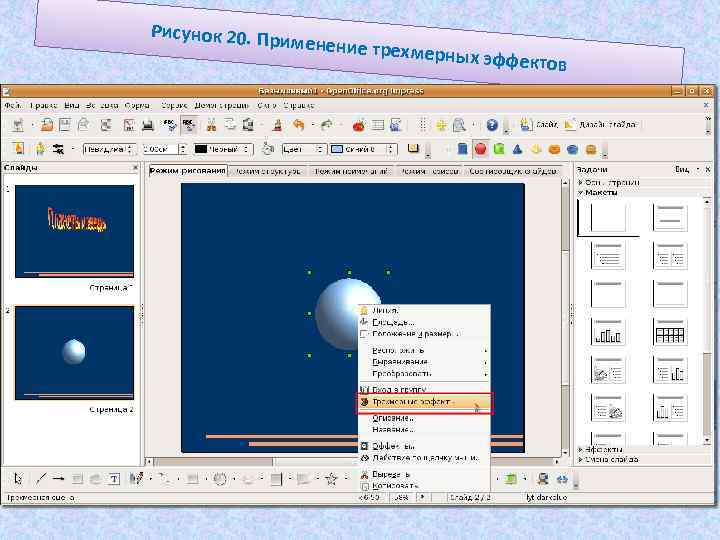720x540 pixels.
Task: Toggle the Shadow icon in line toolbar
Action: 413,148
